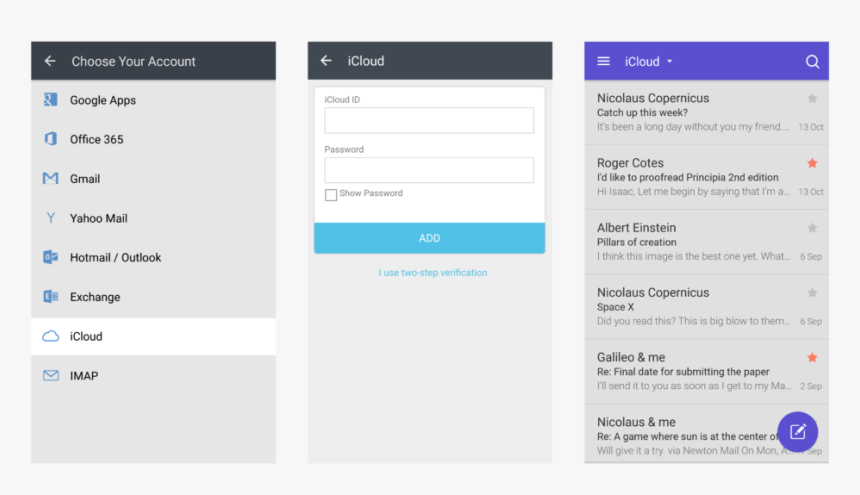Pick Exchange account type
Viewport: 860px width, 495px height.
154,297
